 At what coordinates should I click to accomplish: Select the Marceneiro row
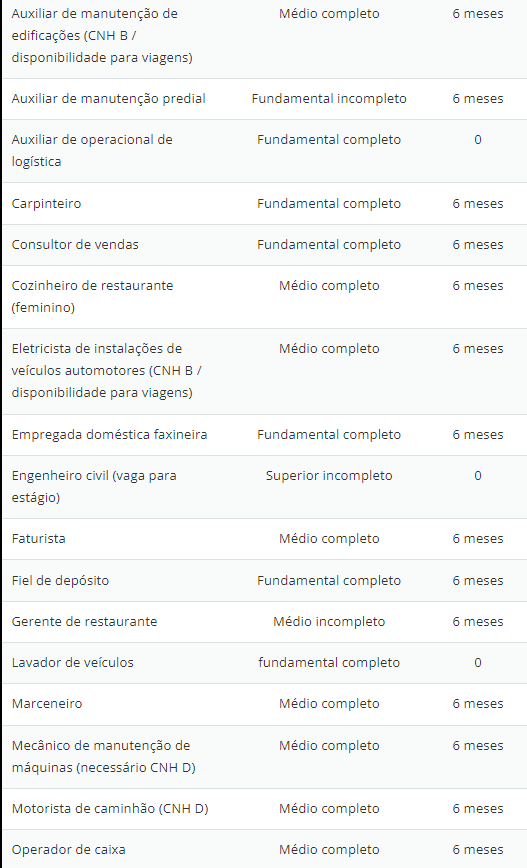[x=265, y=704]
